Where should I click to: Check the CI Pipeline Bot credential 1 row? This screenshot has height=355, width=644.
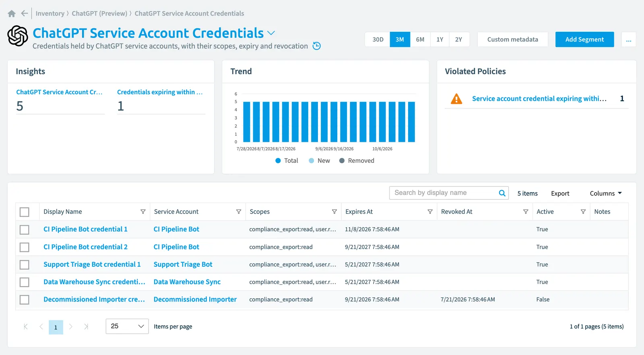pyautogui.click(x=25, y=230)
